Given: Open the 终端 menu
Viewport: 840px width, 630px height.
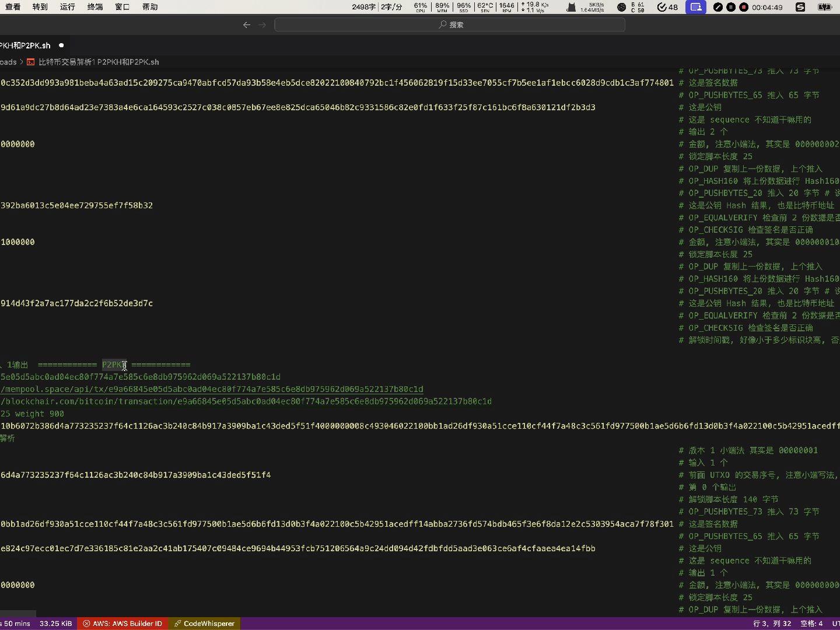Looking at the screenshot, I should (95, 7).
